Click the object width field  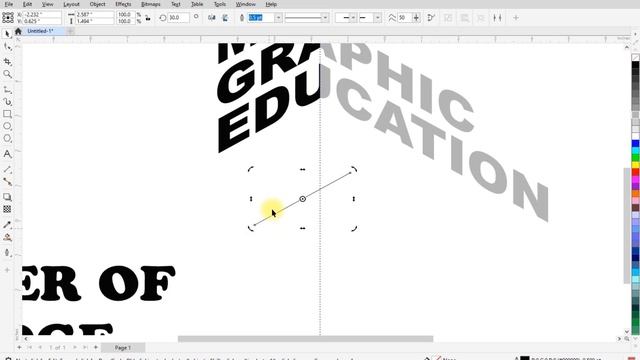[x=94, y=14]
